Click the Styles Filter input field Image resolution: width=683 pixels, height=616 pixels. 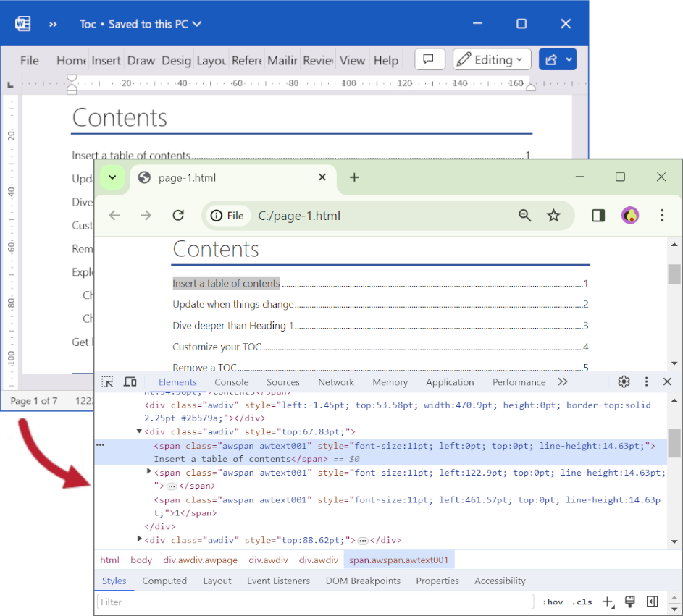tap(315, 602)
